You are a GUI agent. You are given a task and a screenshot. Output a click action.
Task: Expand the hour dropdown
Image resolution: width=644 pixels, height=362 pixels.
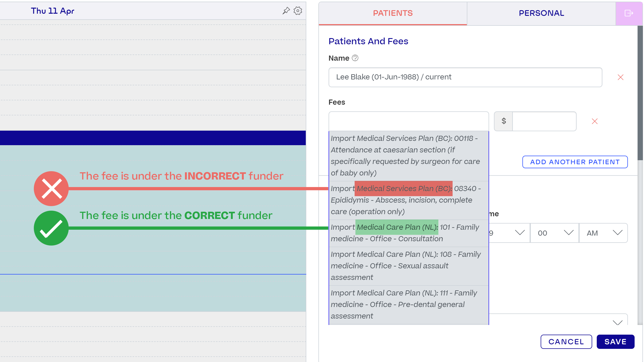point(509,233)
